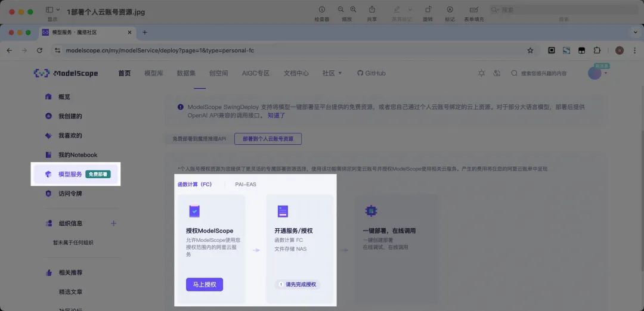Open the AIGC专区 navigation item
The image size is (644, 311).
255,73
